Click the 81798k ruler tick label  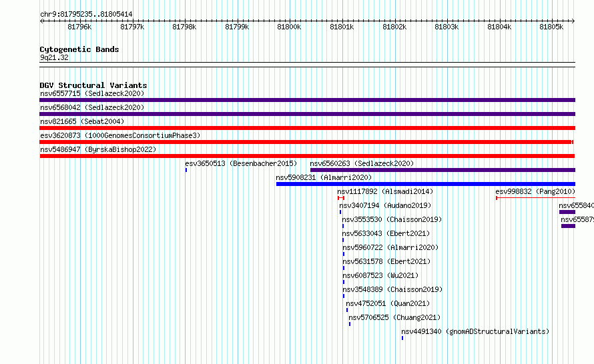[x=184, y=27]
